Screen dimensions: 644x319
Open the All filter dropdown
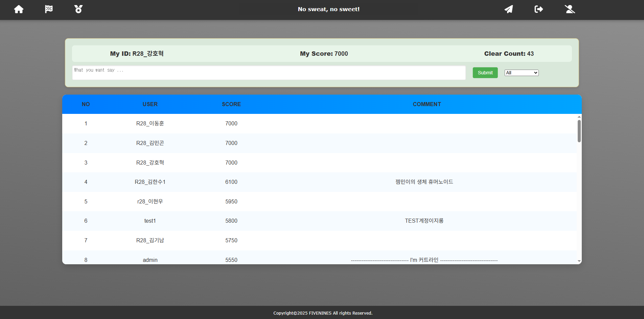[x=521, y=73]
